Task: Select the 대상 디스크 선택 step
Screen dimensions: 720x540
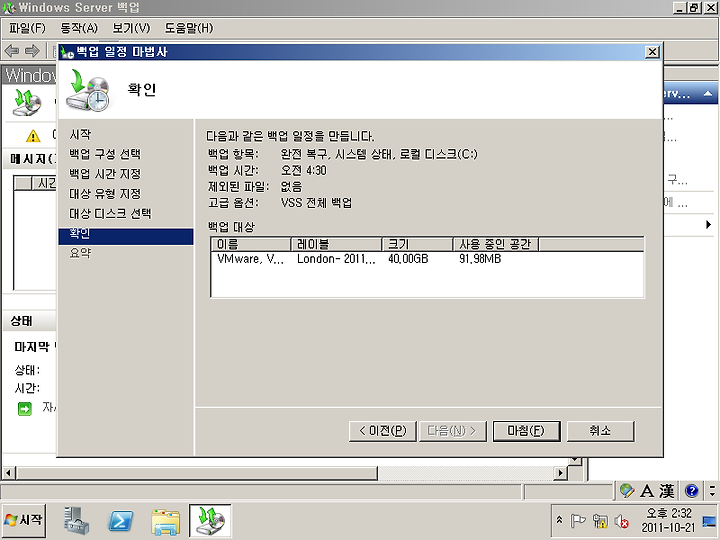Action: pyautogui.click(x=110, y=214)
